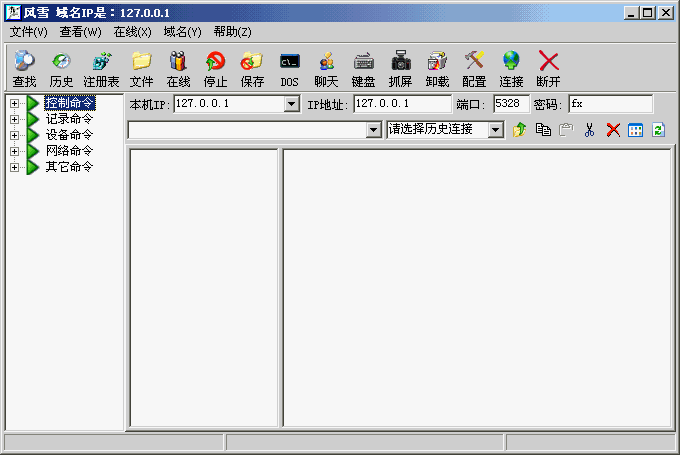This screenshot has height=455, width=680.
Task: Open the 本机IP dropdown list
Action: (x=292, y=104)
